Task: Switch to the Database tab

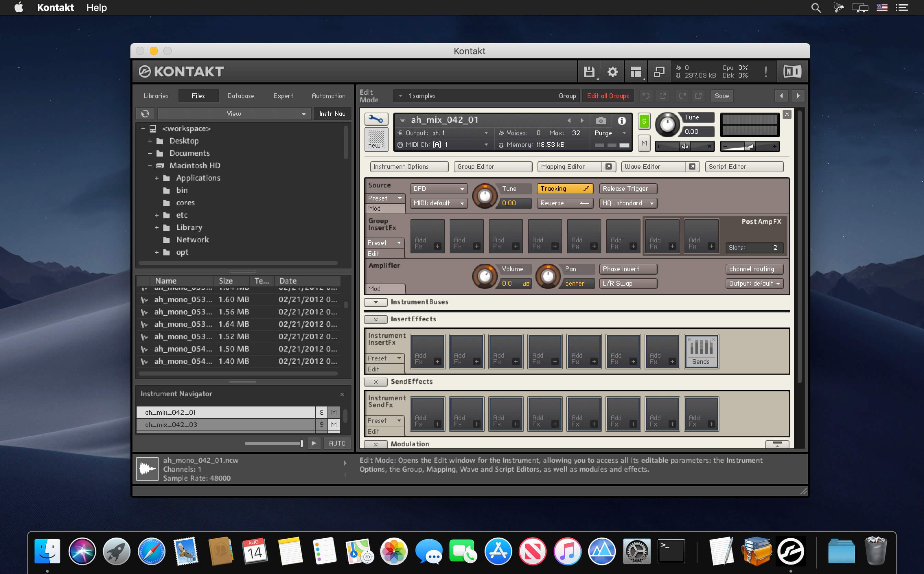Action: tap(241, 96)
